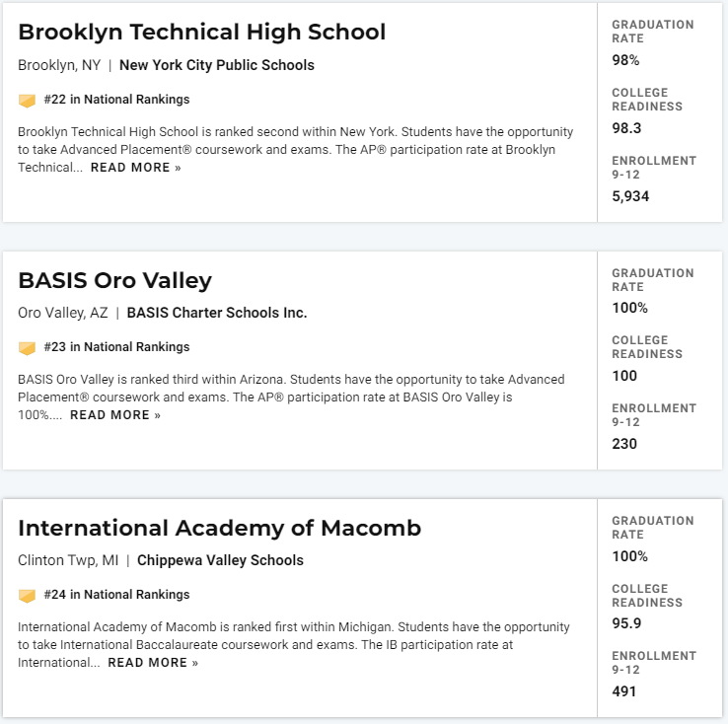Click BASIS Oro Valley's 230 enrollment value
Image resolution: width=728 pixels, height=724 pixels.
pos(624,444)
